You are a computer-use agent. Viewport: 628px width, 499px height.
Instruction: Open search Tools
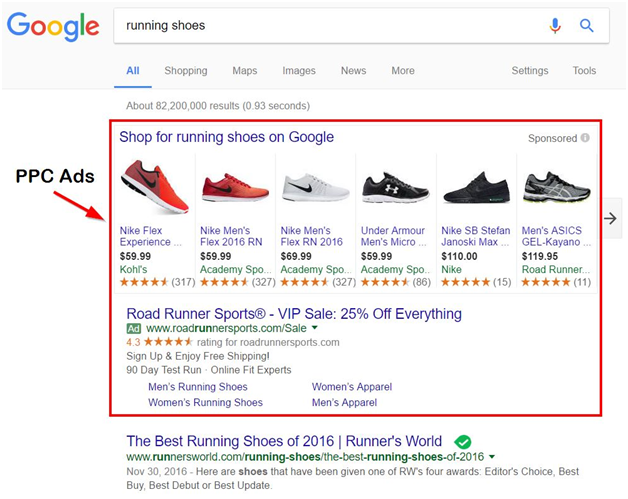tap(584, 71)
